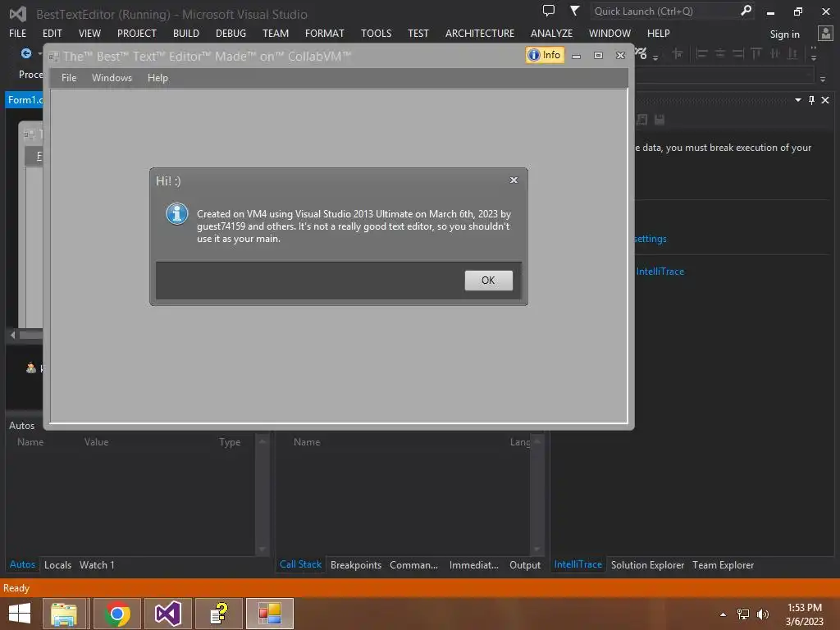Click the Align Lefts toolbar icon
The width and height of the screenshot is (840, 630).
[701, 53]
